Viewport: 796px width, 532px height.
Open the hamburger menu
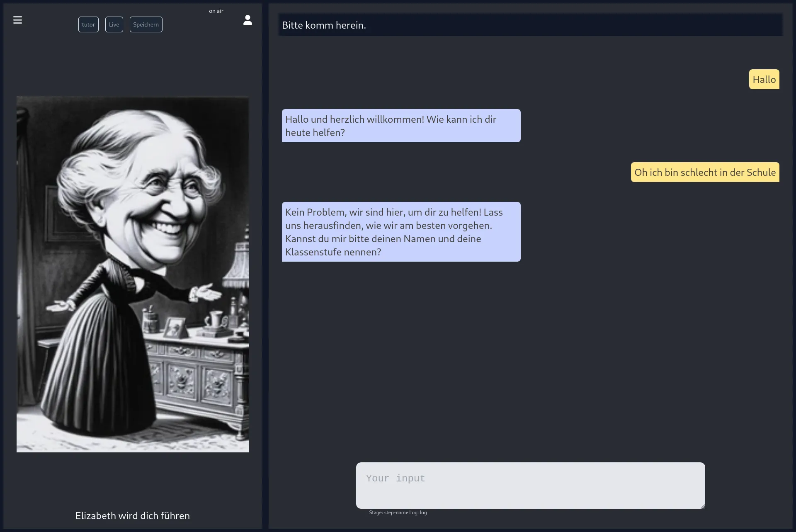click(x=17, y=20)
